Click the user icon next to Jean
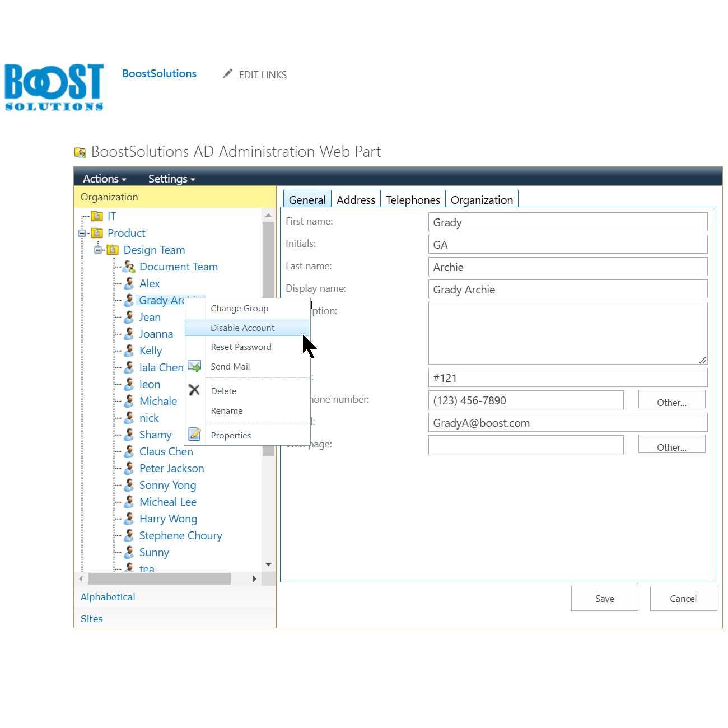 [129, 317]
